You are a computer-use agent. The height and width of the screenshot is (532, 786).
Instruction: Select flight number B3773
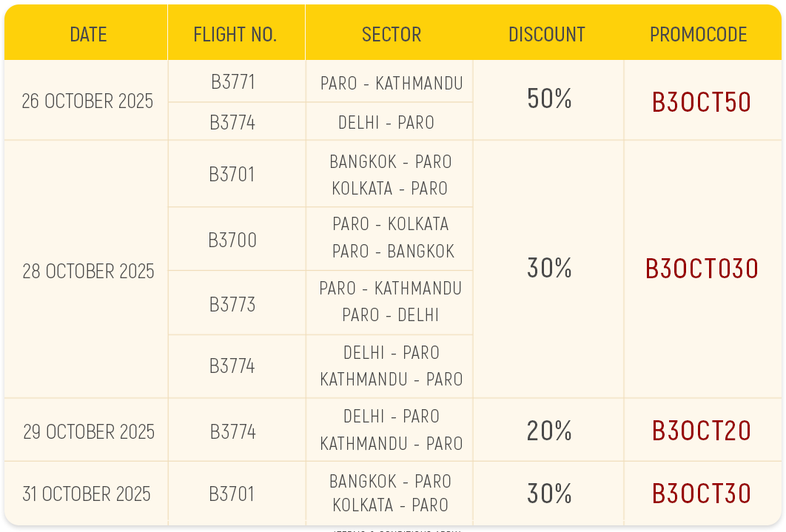(232, 304)
